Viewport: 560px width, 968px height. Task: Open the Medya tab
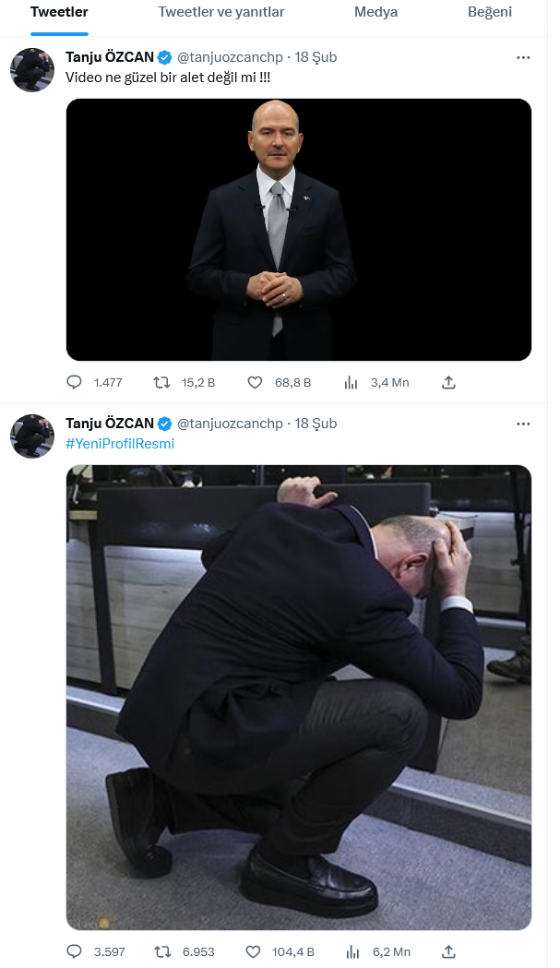coord(375,12)
